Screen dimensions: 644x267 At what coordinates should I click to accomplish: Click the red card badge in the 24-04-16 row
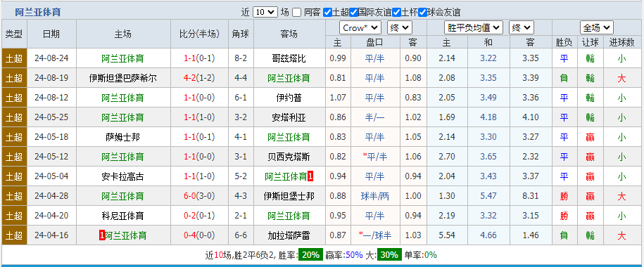click(102, 235)
